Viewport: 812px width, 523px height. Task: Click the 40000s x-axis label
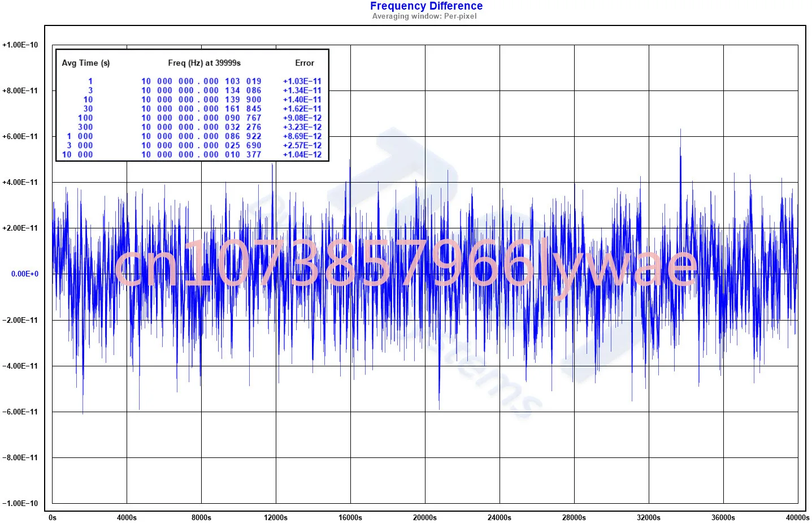[x=798, y=518]
